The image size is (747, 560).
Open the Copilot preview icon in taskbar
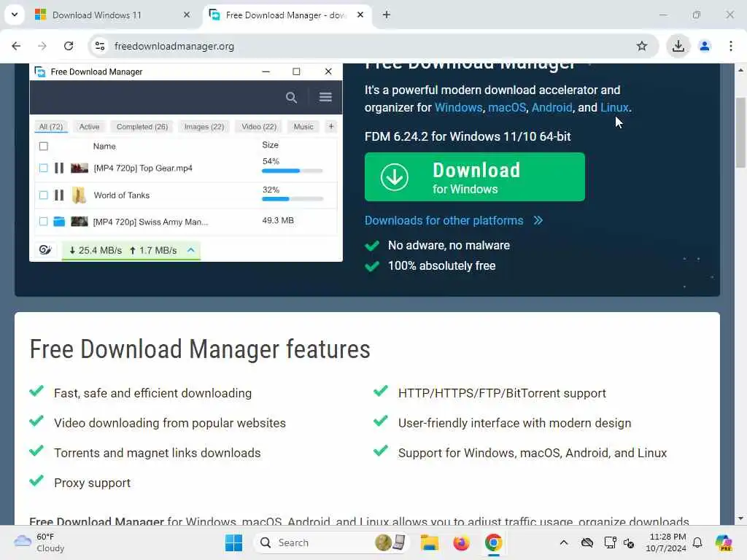click(724, 542)
